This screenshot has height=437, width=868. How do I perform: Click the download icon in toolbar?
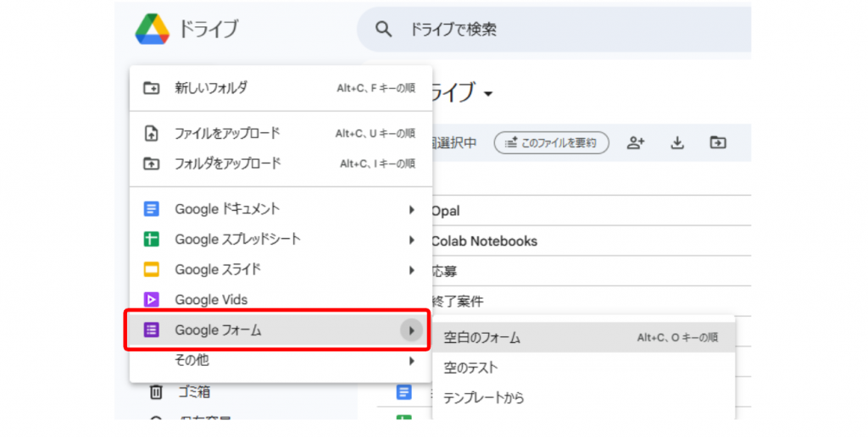(x=677, y=143)
